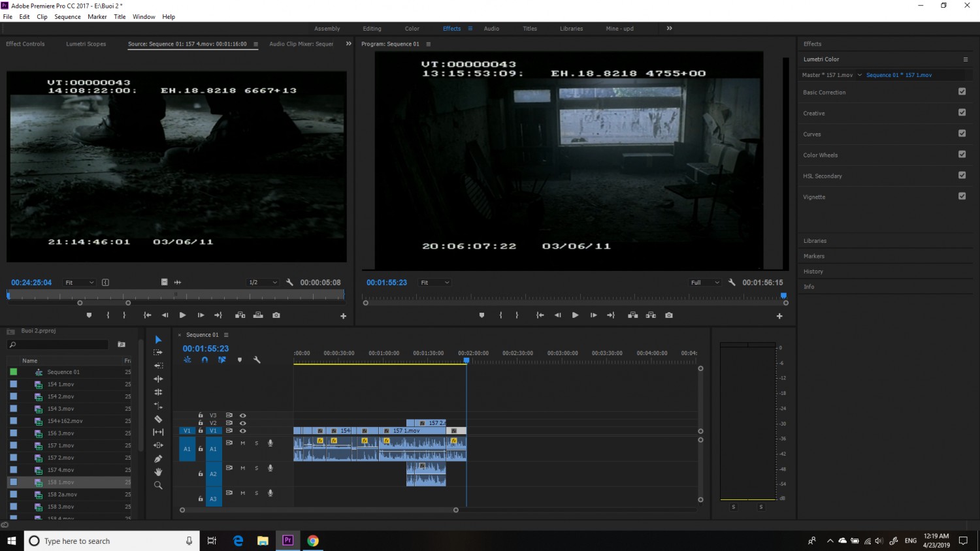Toggle HSL Secondary checkbox
Image resolution: width=980 pixels, height=551 pixels.
pos(962,175)
